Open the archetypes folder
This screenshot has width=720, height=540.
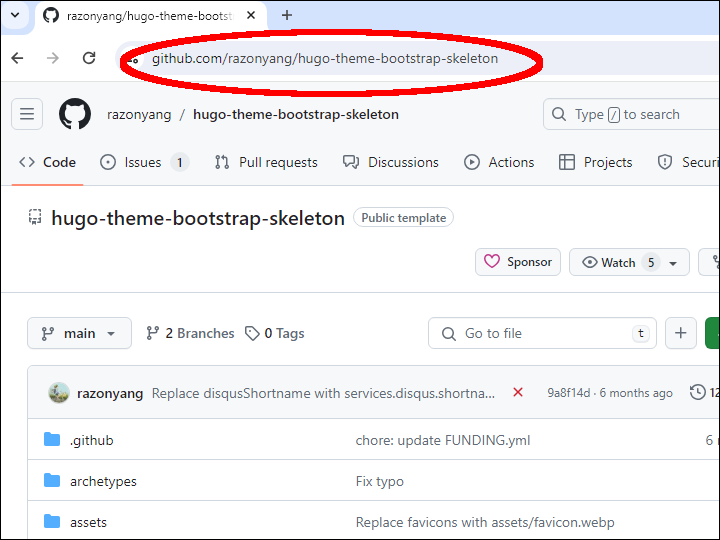[x=103, y=481]
